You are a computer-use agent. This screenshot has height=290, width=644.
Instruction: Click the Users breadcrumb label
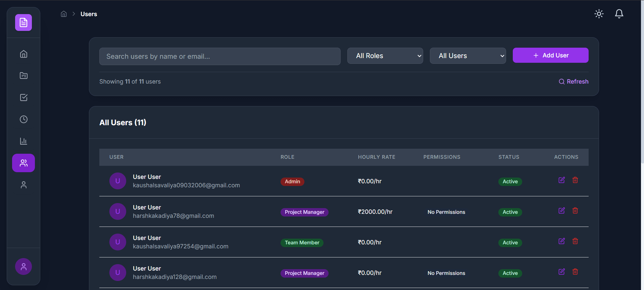pos(89,14)
